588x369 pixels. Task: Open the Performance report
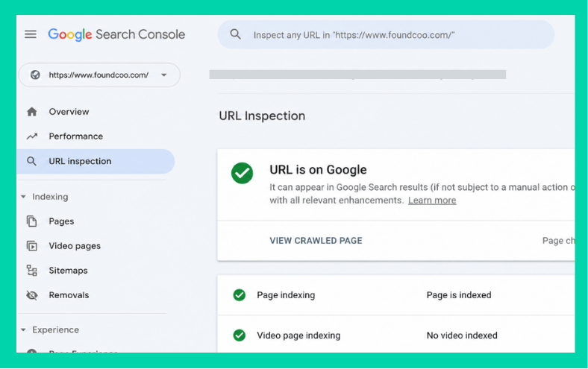pos(76,136)
